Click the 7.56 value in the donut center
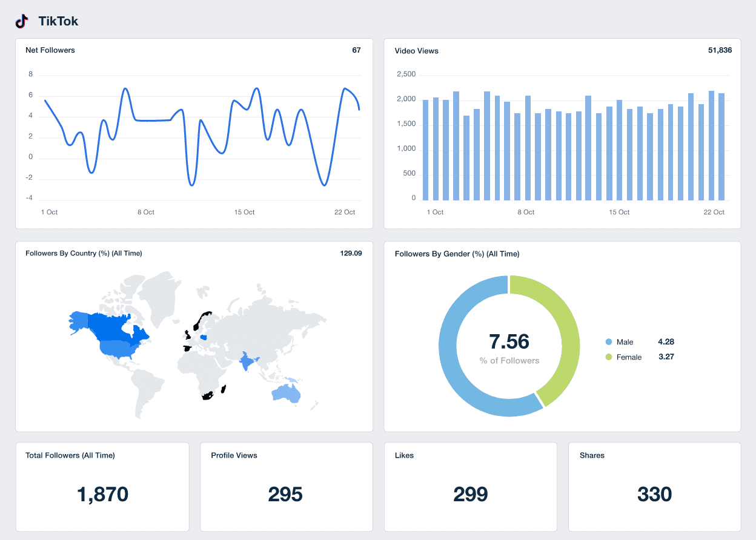The width and height of the screenshot is (756, 540). [x=509, y=341]
